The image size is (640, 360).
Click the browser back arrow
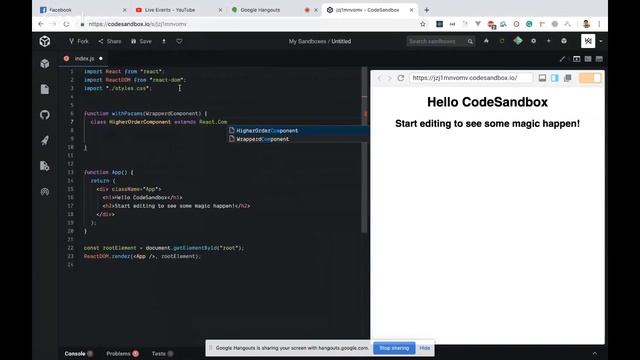[40, 24]
